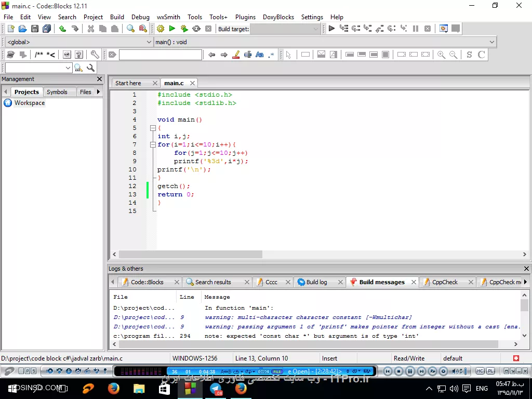Open the Replace tool icon

143,29
